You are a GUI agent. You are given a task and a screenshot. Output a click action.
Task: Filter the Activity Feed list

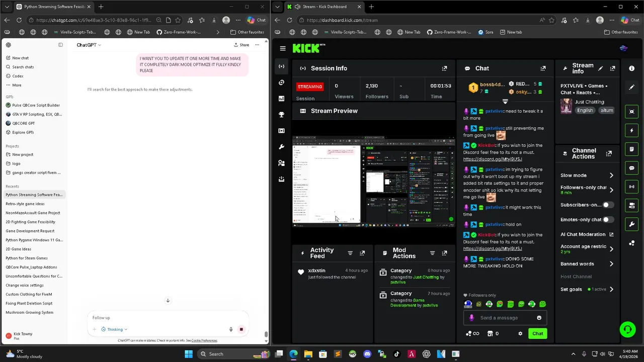350,253
